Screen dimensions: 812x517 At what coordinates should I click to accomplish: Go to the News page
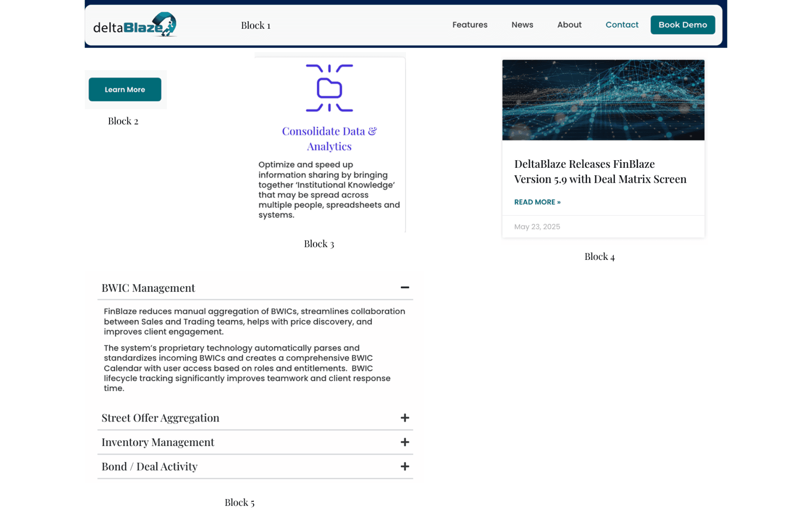tap(522, 25)
